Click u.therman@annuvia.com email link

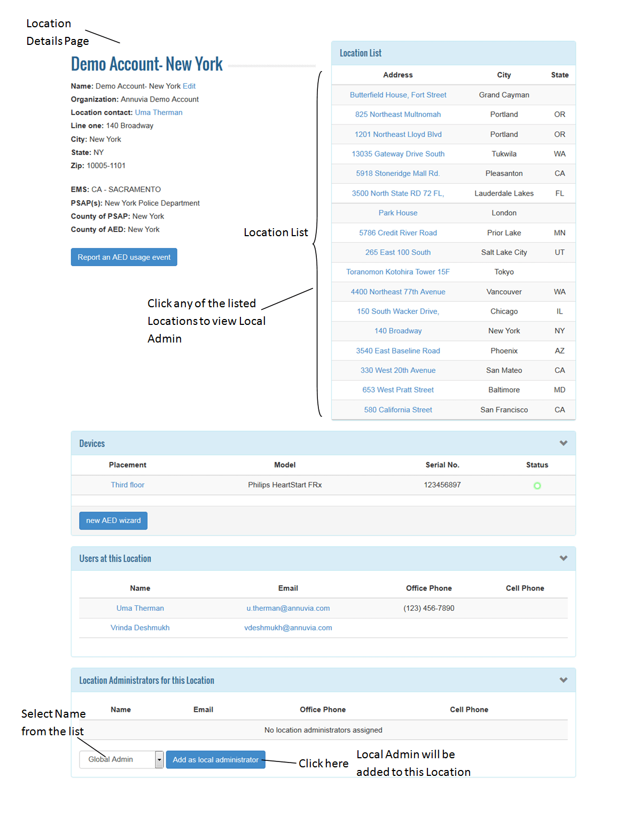288,608
